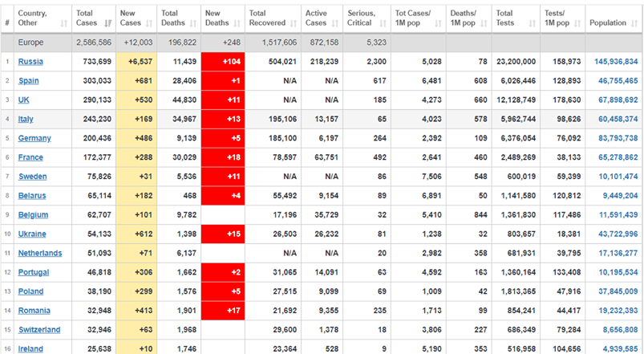Select Ukraine new deaths cell +15
644x354 pixels.
tap(223, 234)
